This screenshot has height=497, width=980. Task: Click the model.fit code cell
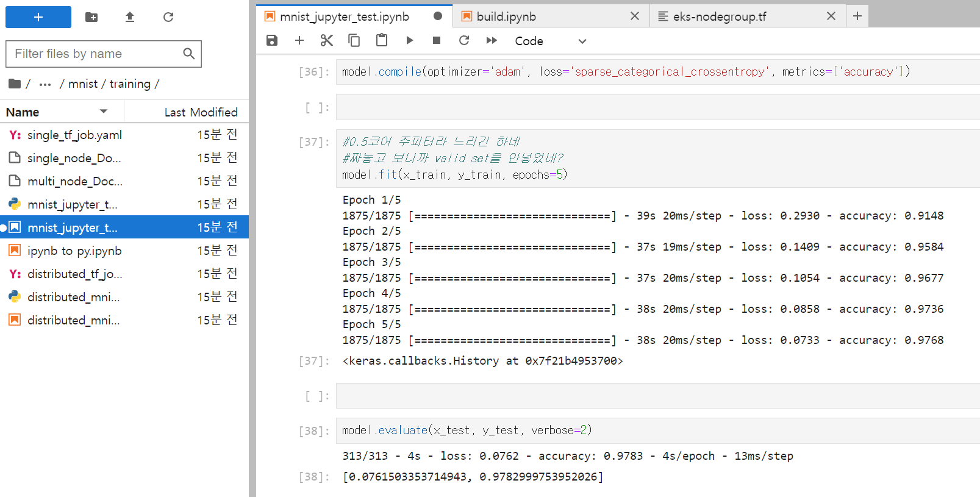(657, 158)
